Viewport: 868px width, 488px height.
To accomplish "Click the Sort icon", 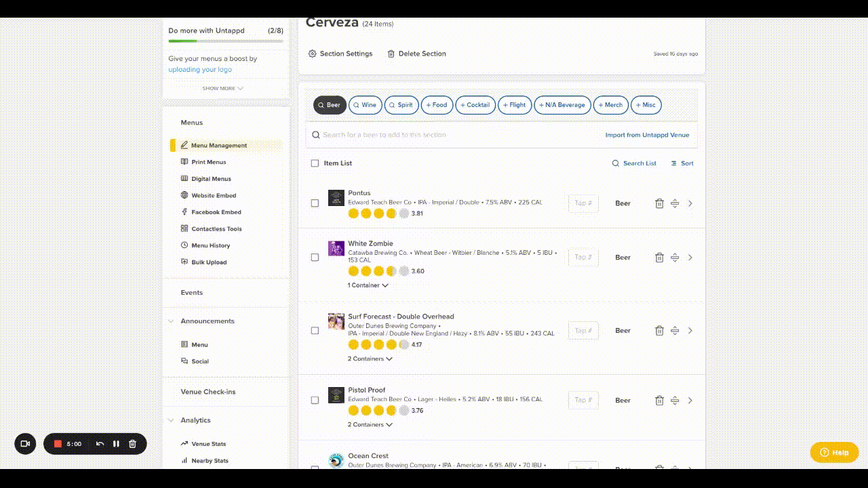I will click(x=674, y=163).
